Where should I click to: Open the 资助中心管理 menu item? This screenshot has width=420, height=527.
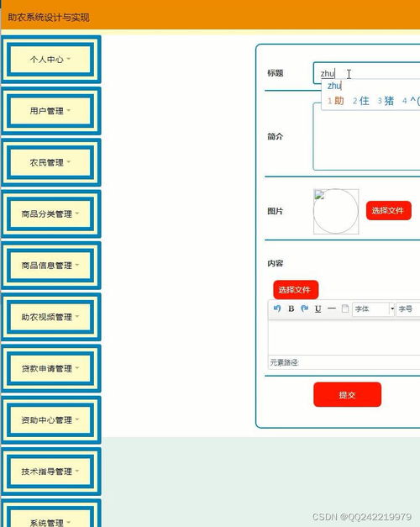pyautogui.click(x=50, y=419)
